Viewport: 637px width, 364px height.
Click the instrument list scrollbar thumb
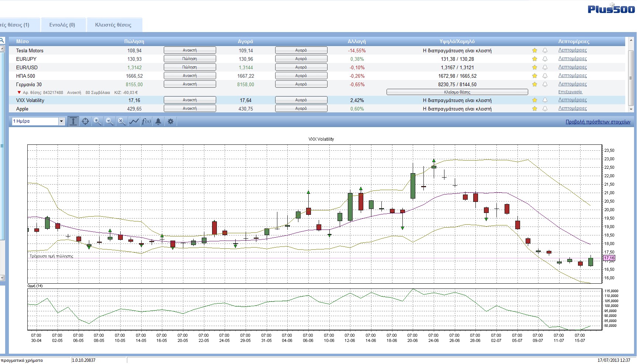point(631,78)
